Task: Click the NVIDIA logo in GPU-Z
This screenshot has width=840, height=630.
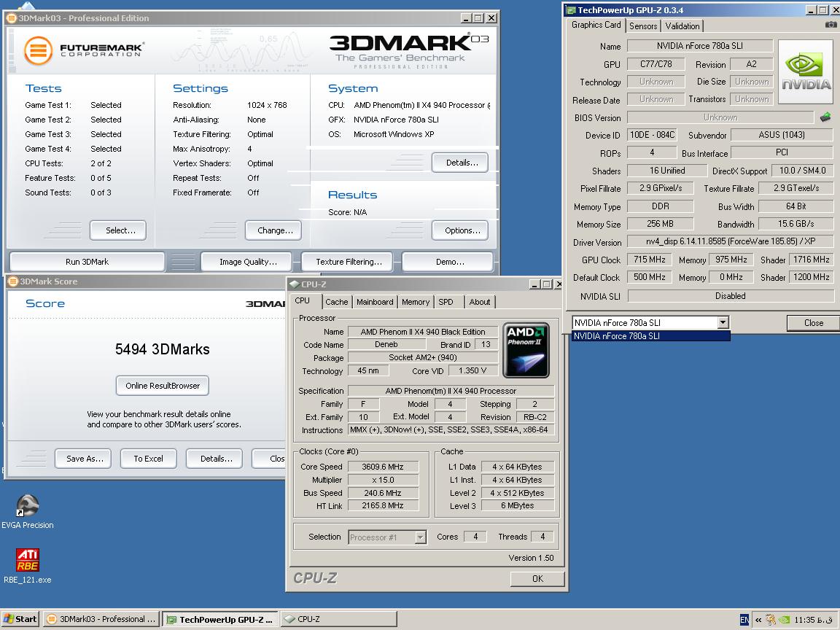Action: coord(806,71)
